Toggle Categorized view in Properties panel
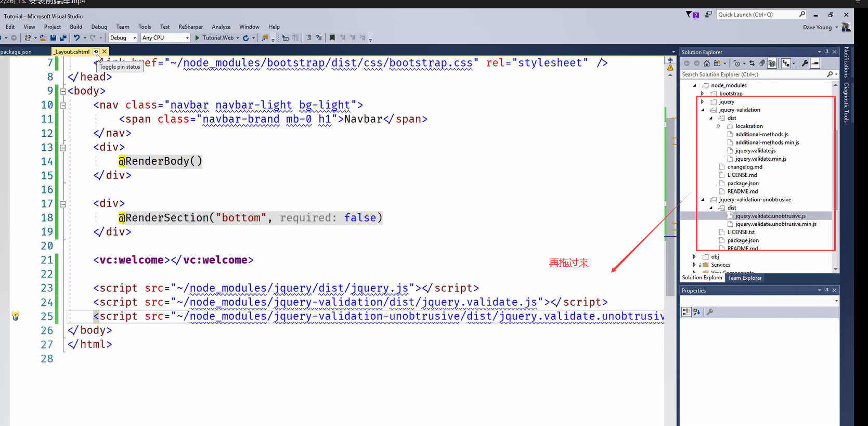 coord(686,312)
